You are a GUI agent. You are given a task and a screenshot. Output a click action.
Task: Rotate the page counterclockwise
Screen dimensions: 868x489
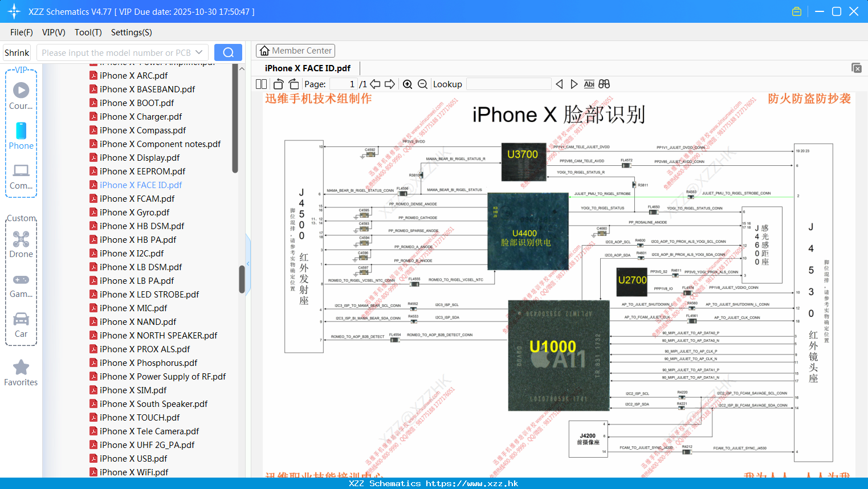(x=278, y=84)
